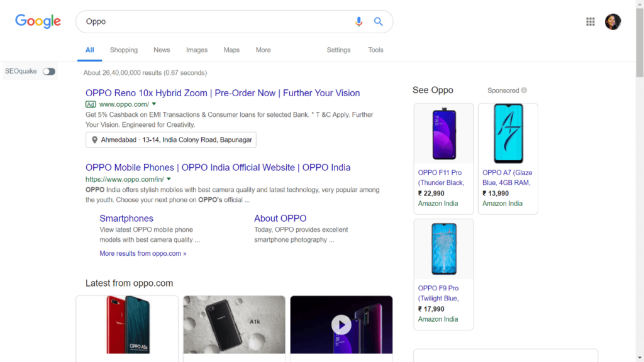Open the OPPO Reno 10x Hybrid Zoom ad link
644x362 pixels.
[223, 93]
